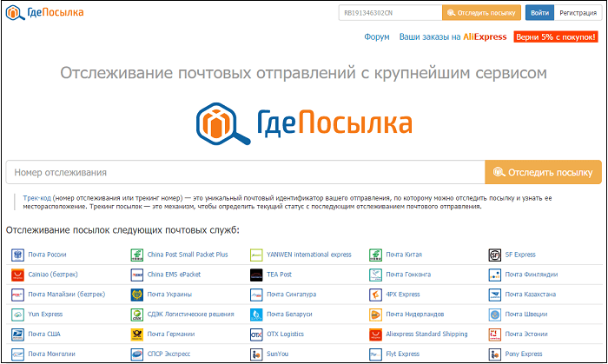The width and height of the screenshot is (608, 364).
Task: Open the Почта Германии link text
Action: click(x=171, y=334)
